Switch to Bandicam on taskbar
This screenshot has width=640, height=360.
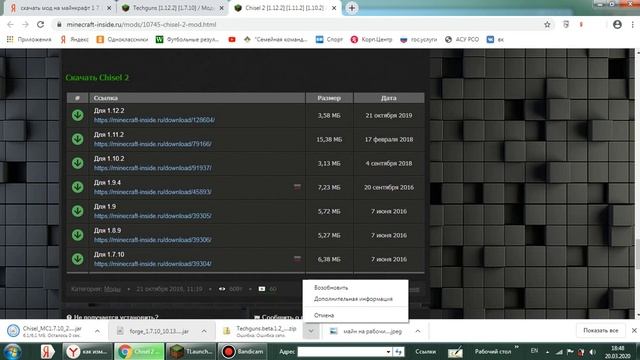242,351
